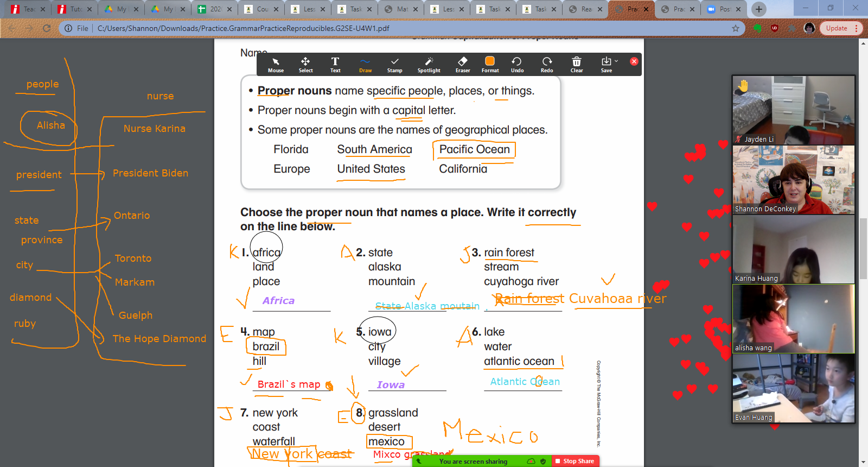Open the orange Format color options
This screenshot has width=868, height=467.
click(x=490, y=65)
